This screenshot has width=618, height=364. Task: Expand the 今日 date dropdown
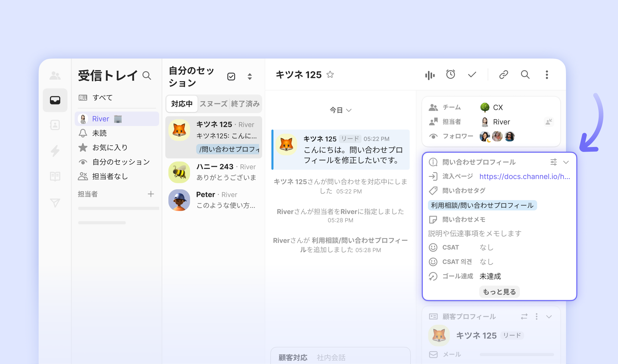tap(340, 110)
